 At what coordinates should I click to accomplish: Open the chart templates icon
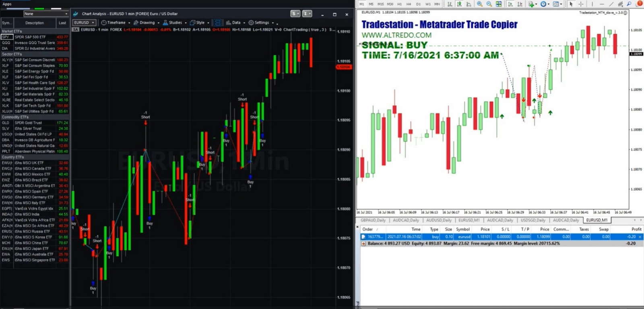pos(556,4)
